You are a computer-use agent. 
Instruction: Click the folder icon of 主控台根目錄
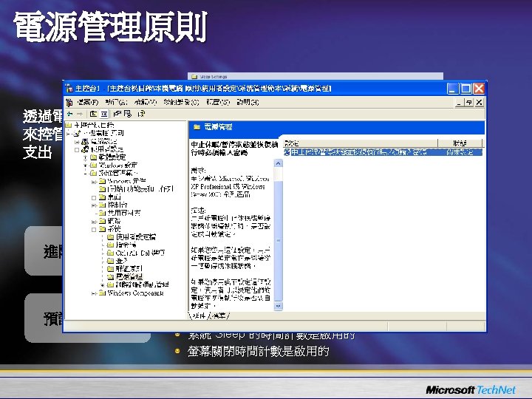(x=69, y=125)
